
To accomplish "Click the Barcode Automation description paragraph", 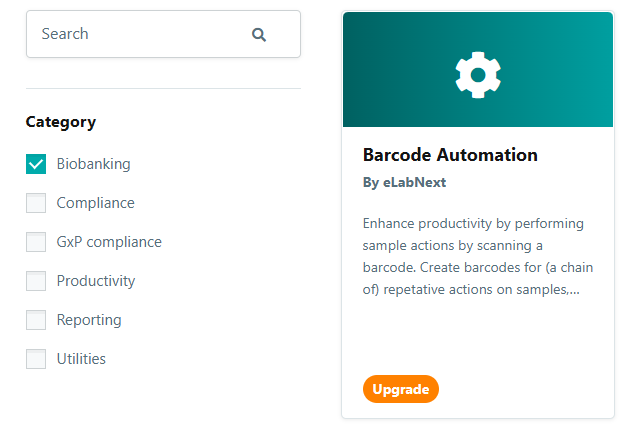I will point(478,256).
